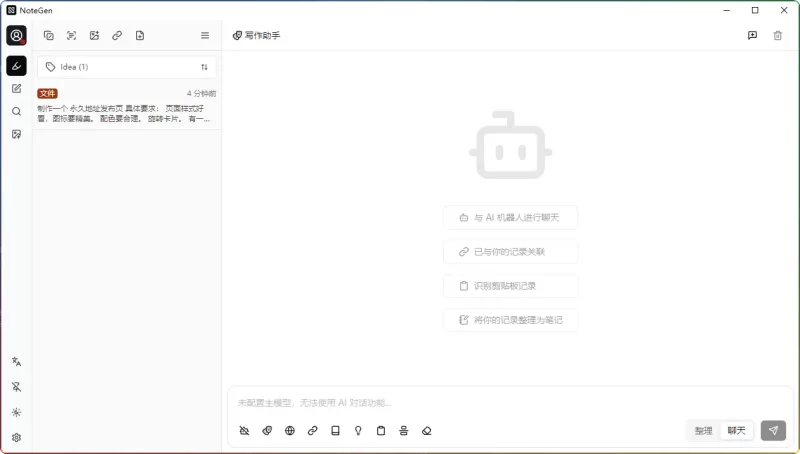800x454 pixels.
Task: Click the 4 分钟前 timestamp
Action: pyautogui.click(x=201, y=93)
